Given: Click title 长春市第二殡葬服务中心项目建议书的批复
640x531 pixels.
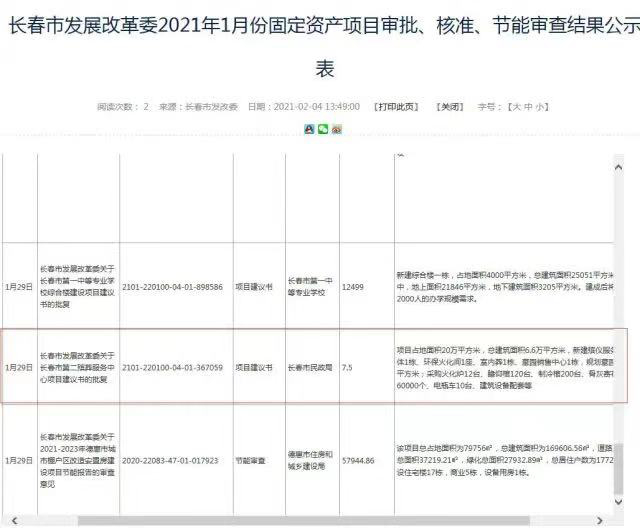Looking at the screenshot, I should [77, 368].
